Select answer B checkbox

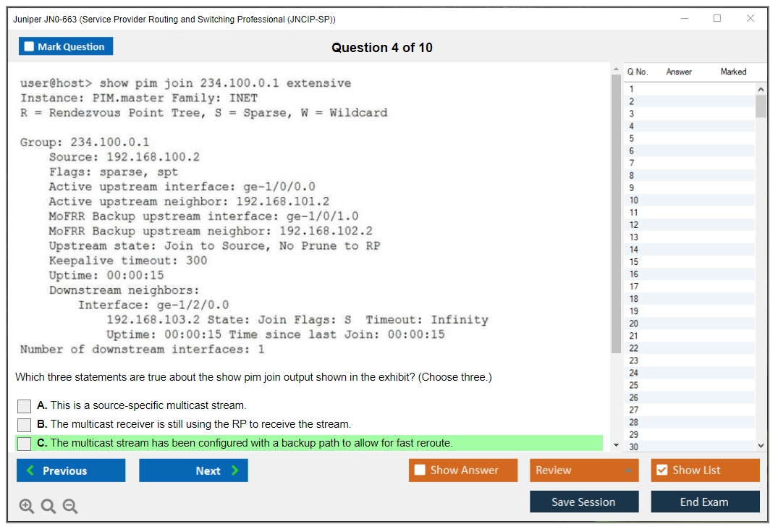click(x=24, y=425)
